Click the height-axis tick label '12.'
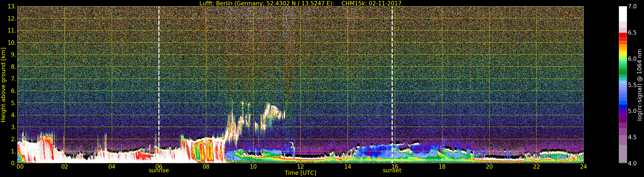 12,18
